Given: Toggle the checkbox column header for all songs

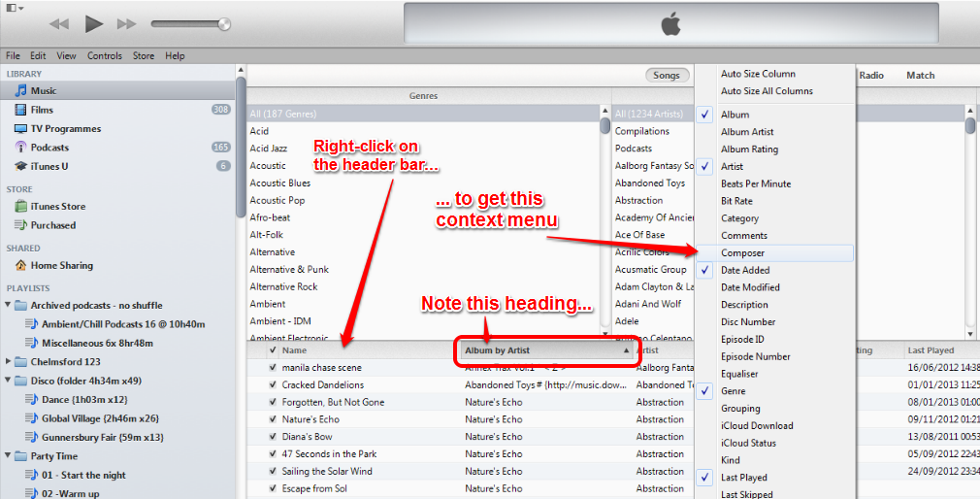Looking at the screenshot, I should 273,350.
